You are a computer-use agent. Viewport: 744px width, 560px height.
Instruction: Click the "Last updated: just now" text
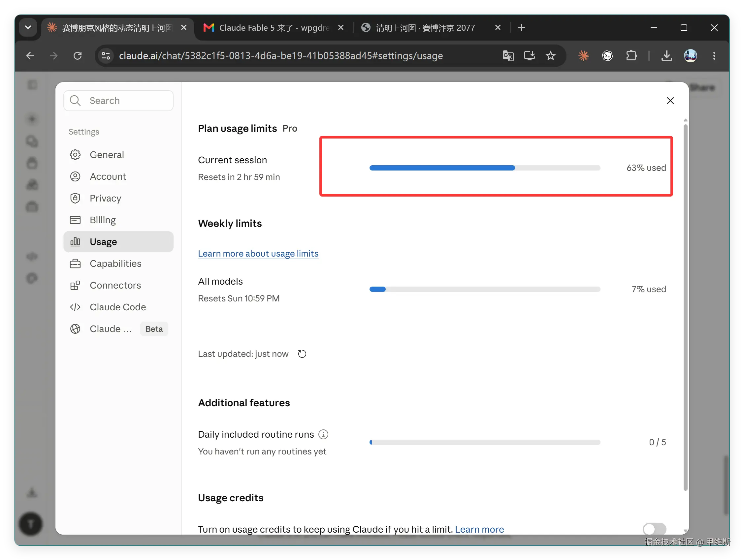pyautogui.click(x=243, y=354)
